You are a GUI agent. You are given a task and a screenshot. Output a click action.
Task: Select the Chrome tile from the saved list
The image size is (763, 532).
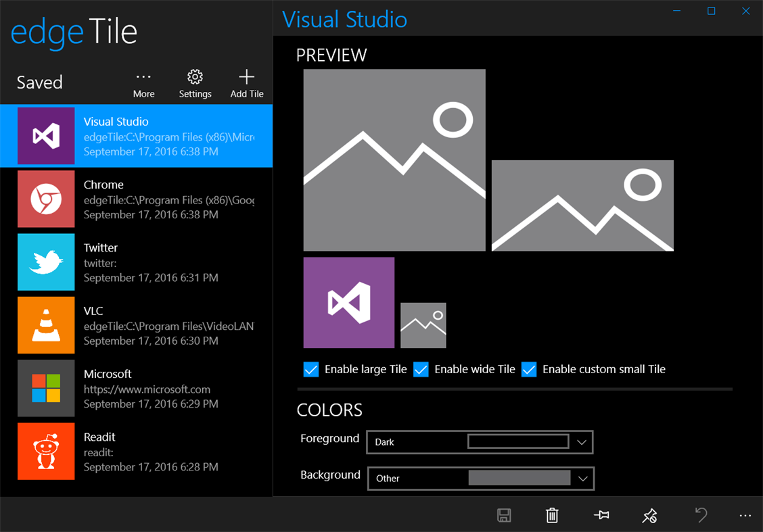coord(135,199)
